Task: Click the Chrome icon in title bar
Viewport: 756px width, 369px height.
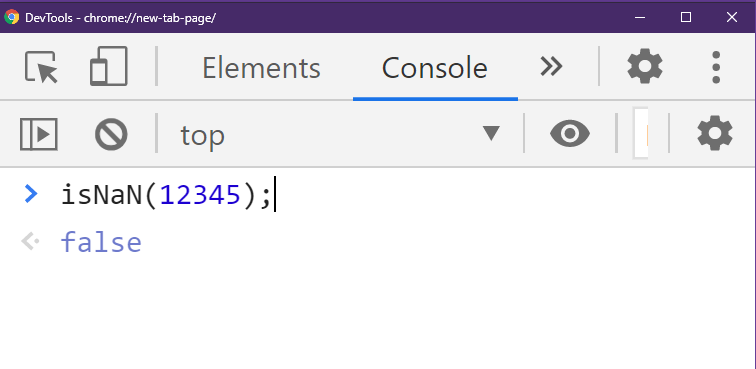Action: (12, 17)
